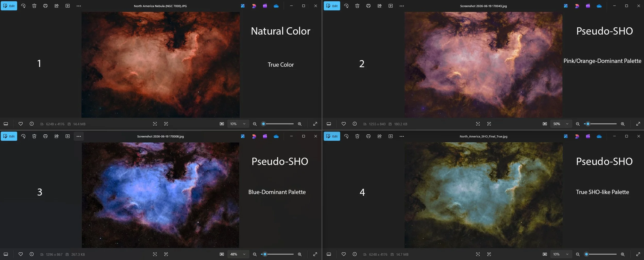Rotate the North America Nebula (NGC 7000).JPG image
644x260 pixels.
click(x=23, y=6)
